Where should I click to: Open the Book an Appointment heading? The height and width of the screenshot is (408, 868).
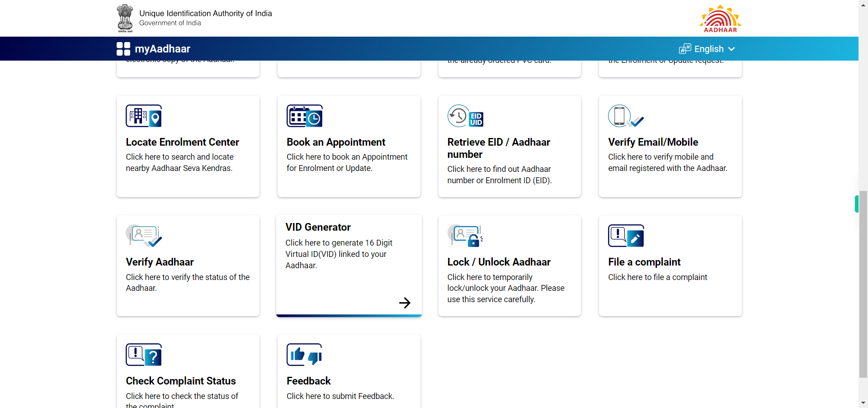tap(336, 142)
